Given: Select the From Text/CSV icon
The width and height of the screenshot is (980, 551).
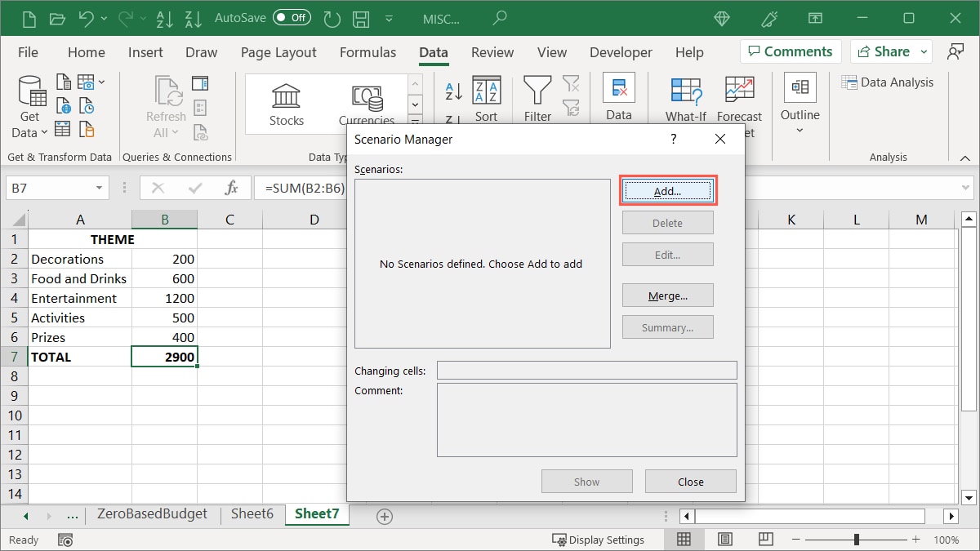Looking at the screenshot, I should [64, 82].
